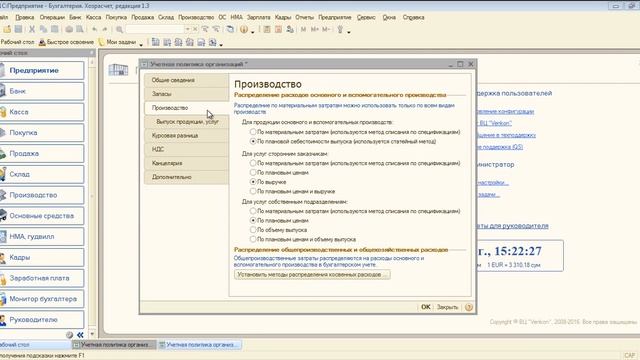The image size is (640, 360).
Task: Switch to Общие сведения tab
Action: [x=186, y=80]
